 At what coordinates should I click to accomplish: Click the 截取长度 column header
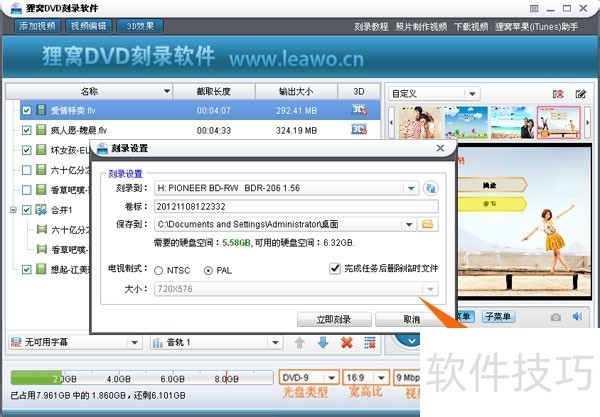(x=214, y=91)
